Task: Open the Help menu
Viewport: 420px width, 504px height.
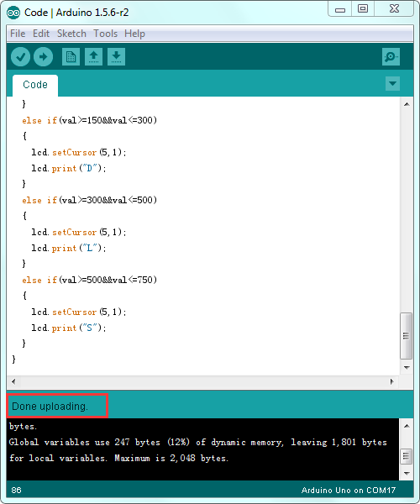Action: (134, 34)
